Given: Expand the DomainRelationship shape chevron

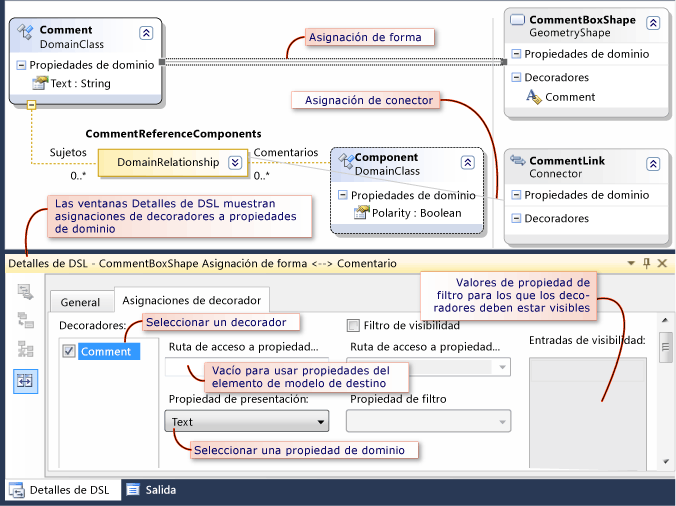Looking at the screenshot, I should point(235,162).
